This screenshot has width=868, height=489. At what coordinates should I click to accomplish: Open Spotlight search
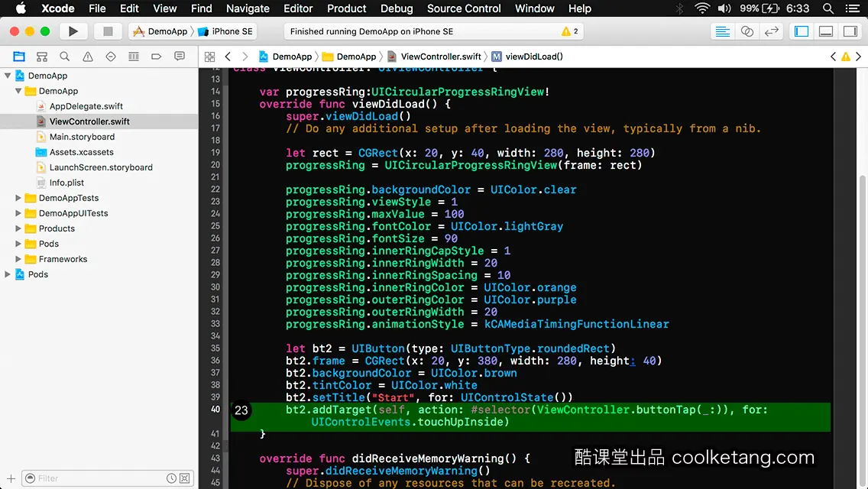pyautogui.click(x=828, y=8)
